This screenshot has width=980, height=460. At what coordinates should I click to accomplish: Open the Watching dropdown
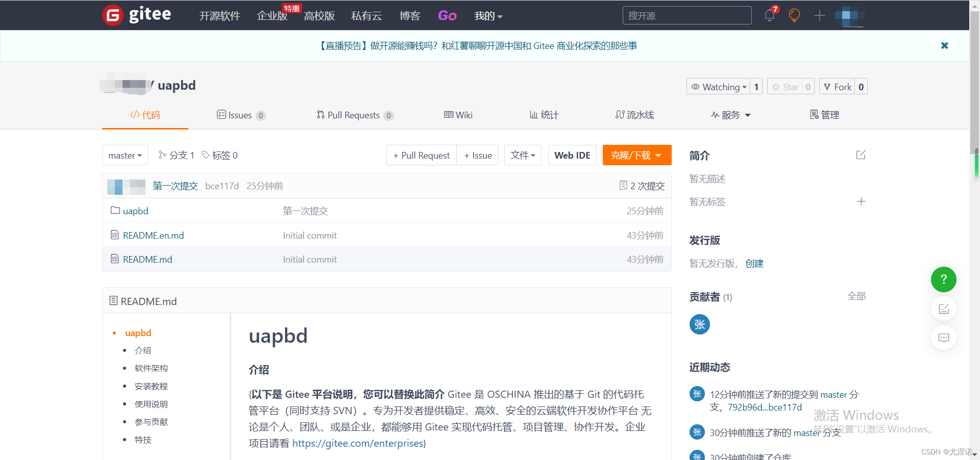[719, 87]
